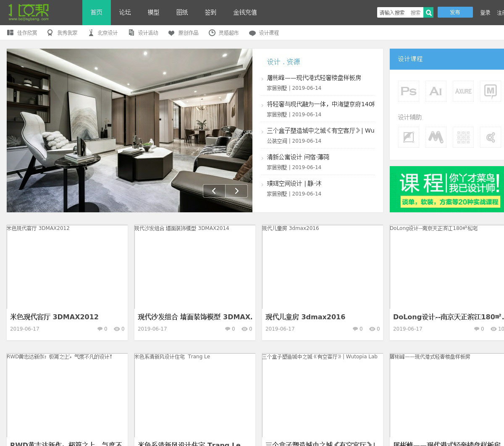
Task: Click the green 课程 banner advertisement
Action: [x=446, y=189]
